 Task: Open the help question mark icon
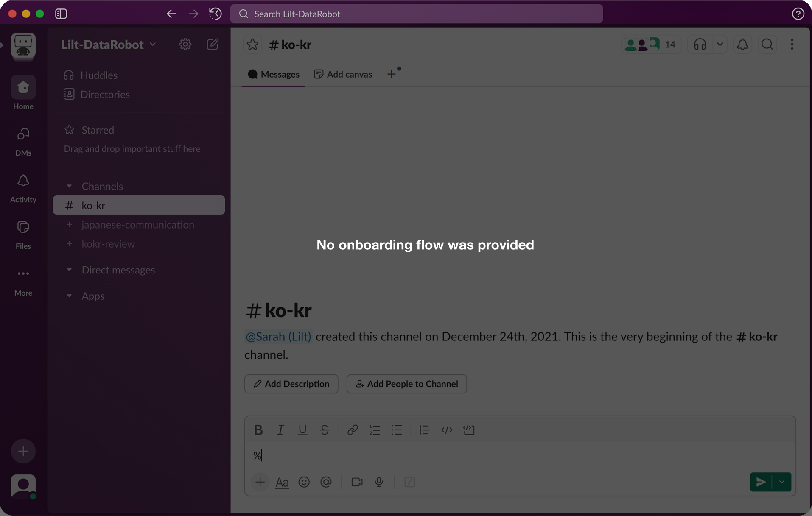click(x=798, y=14)
